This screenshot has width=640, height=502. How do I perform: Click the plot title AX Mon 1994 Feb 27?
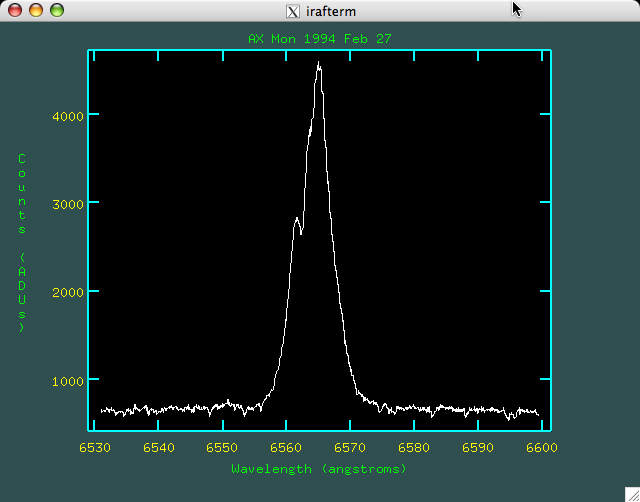(320, 39)
